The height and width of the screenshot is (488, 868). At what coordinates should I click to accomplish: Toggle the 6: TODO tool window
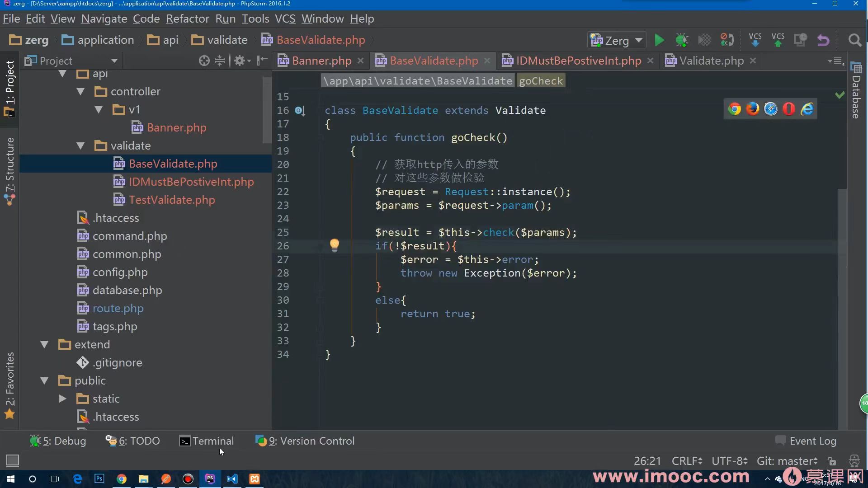132,441
